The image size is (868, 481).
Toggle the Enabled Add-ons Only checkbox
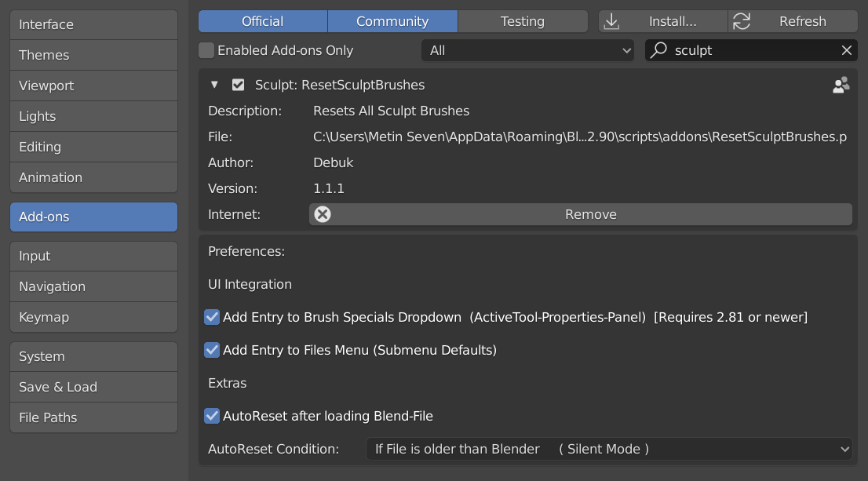coord(206,50)
